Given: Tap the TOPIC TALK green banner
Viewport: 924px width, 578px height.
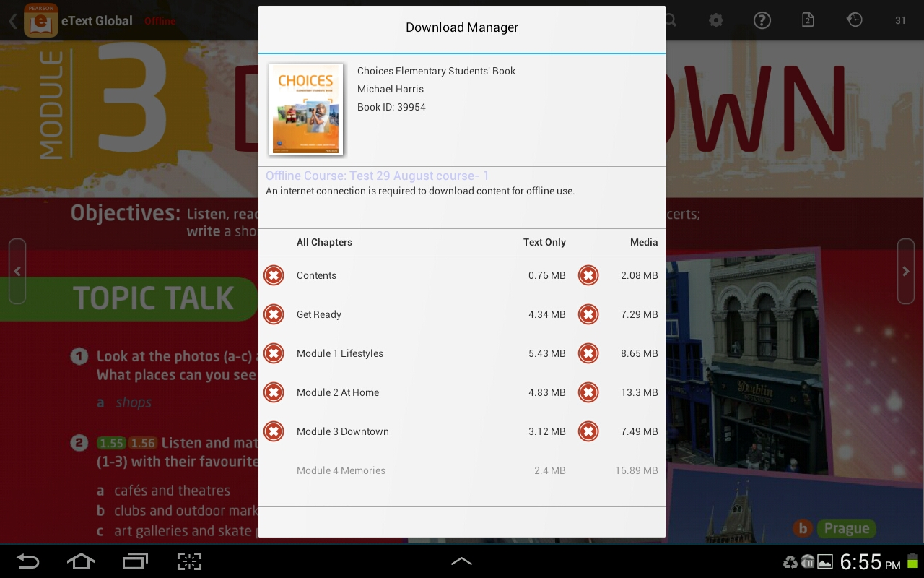Looking at the screenshot, I should pyautogui.click(x=128, y=298).
